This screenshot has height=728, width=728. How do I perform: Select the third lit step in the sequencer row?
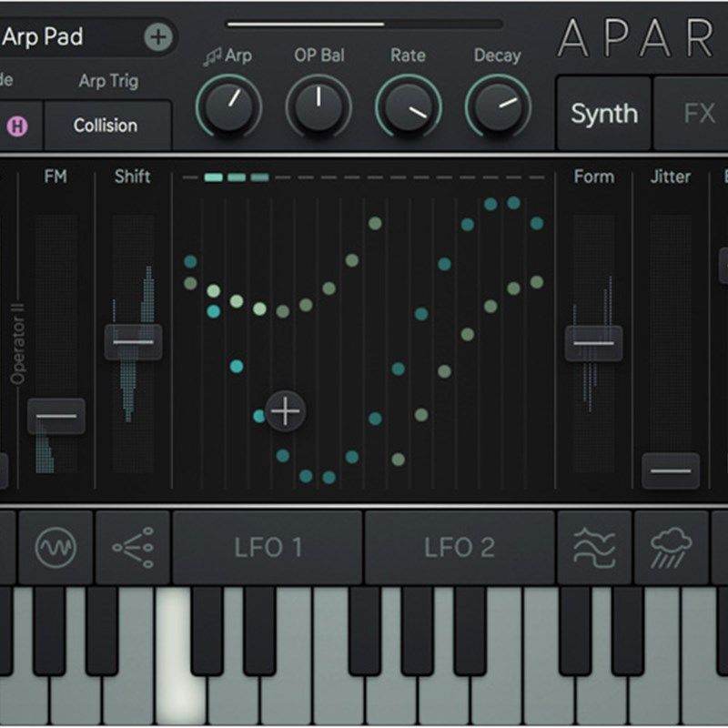point(259,177)
